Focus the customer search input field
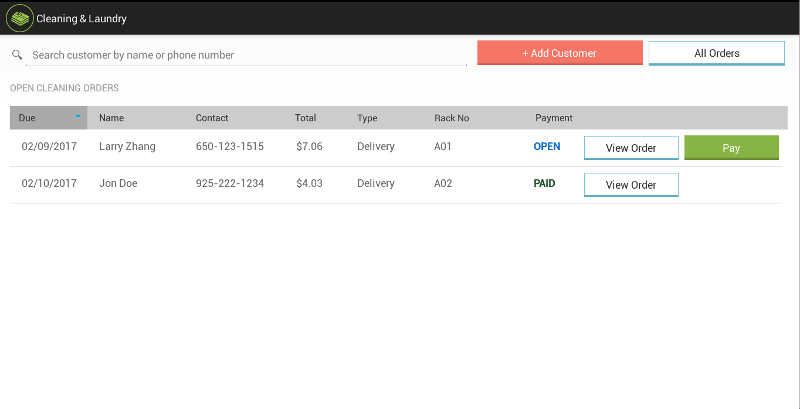 246,55
